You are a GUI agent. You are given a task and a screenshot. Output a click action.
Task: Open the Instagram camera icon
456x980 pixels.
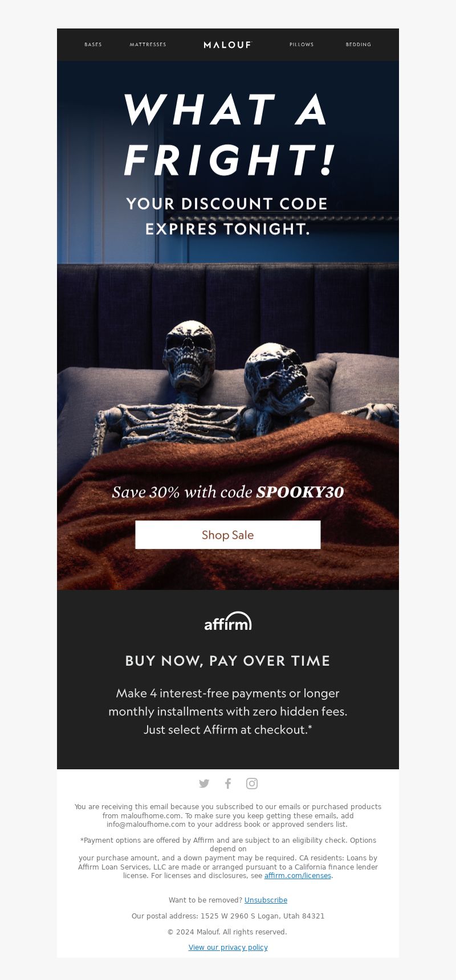[x=252, y=784]
